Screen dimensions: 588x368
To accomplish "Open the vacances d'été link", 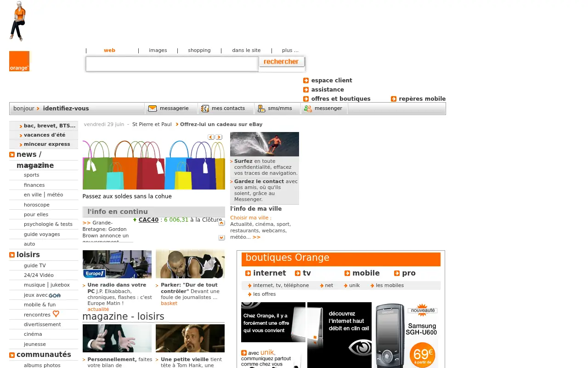I will [45, 135].
